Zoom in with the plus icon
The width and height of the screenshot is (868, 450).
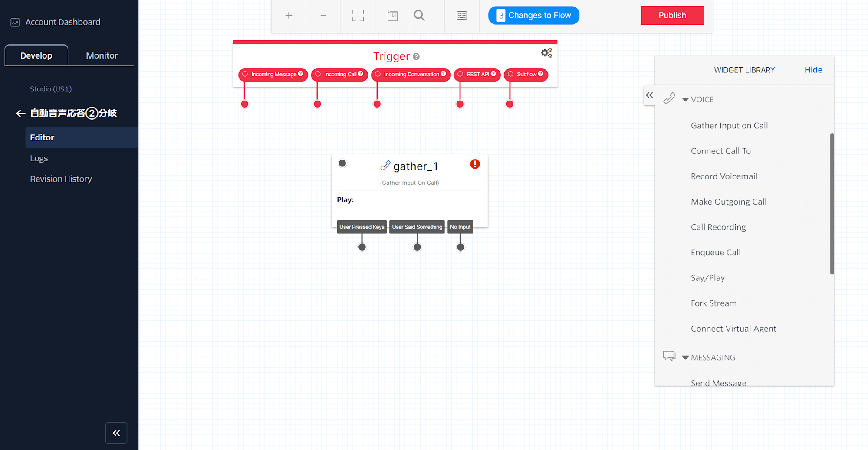coord(289,16)
